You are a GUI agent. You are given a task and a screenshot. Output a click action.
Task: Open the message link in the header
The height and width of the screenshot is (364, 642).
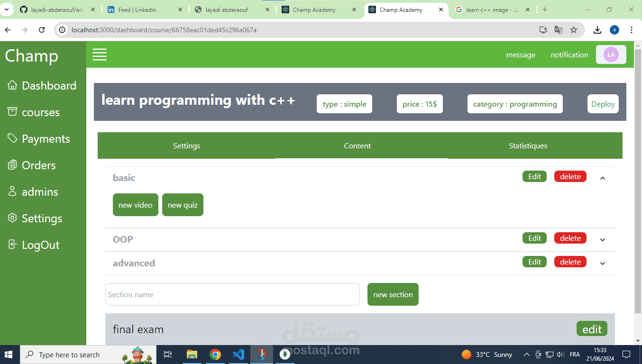(521, 55)
